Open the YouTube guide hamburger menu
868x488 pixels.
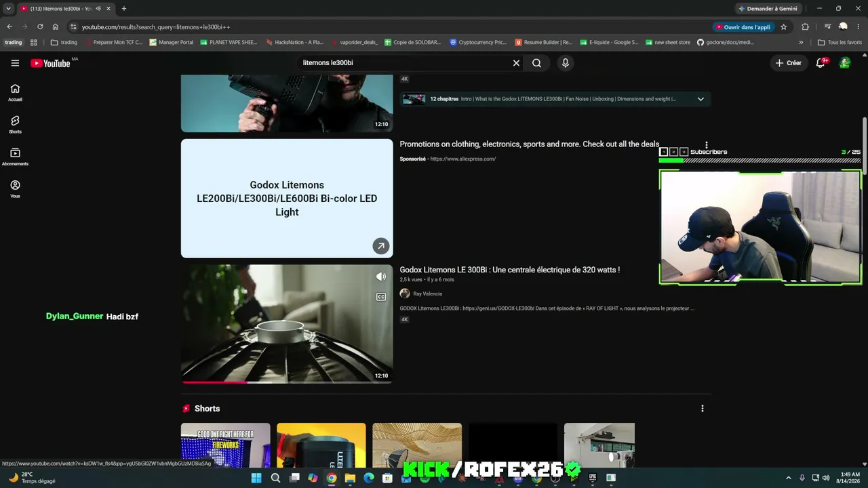point(15,63)
